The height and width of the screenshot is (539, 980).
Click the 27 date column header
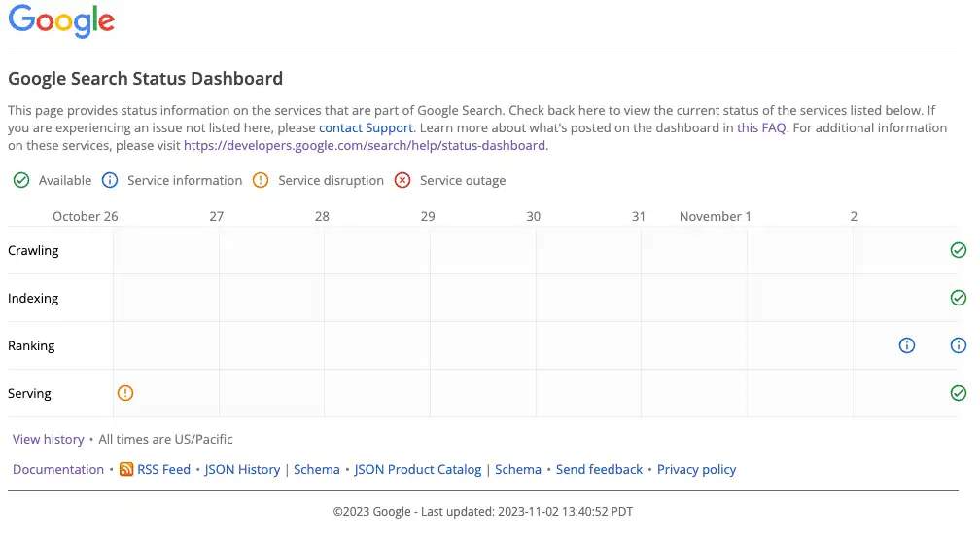(216, 216)
